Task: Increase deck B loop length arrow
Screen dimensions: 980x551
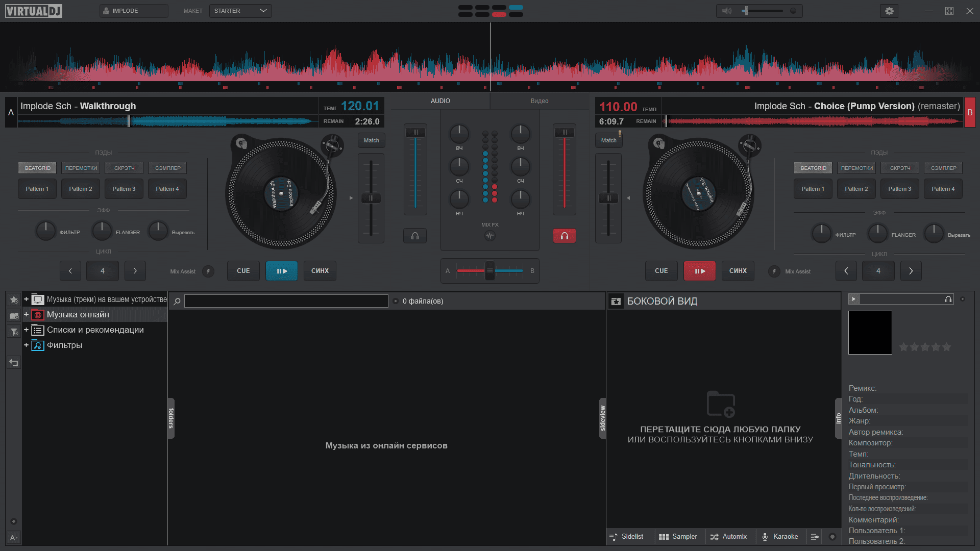Action: click(911, 271)
